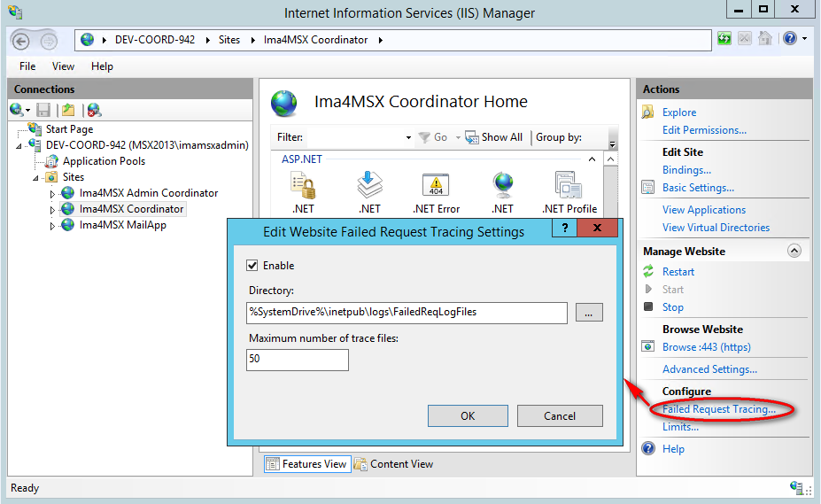821x504 pixels.
Task: Collapse the Manage Website section chevron
Action: pyautogui.click(x=794, y=251)
